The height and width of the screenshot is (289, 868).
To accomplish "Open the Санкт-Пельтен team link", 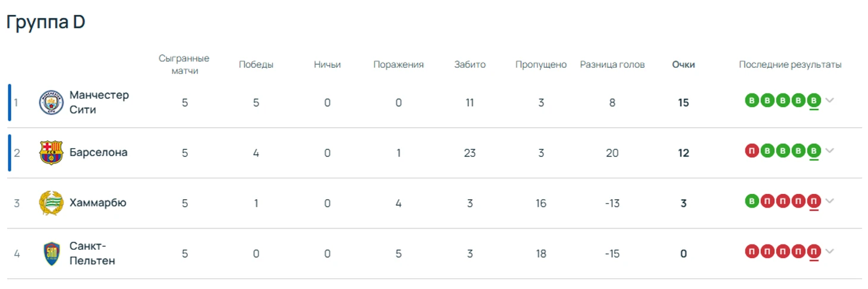I will coord(92,253).
